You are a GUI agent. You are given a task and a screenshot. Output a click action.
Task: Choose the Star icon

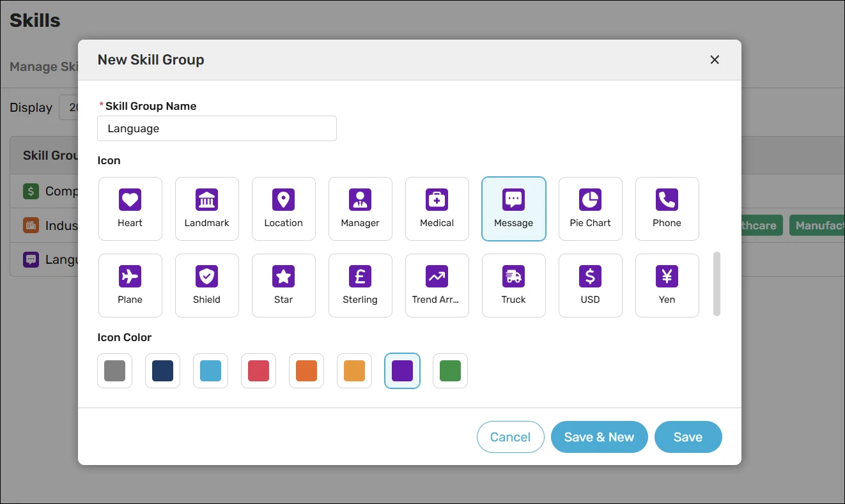pos(284,286)
